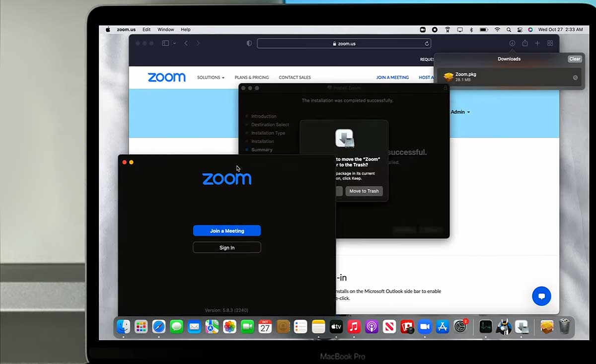Open Reminders app in the dock
The height and width of the screenshot is (364, 596).
pyautogui.click(x=300, y=326)
